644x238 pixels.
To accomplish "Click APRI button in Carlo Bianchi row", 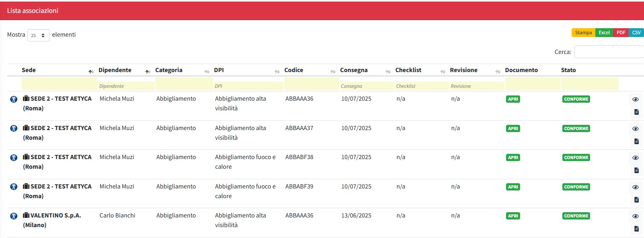I will [x=513, y=216].
